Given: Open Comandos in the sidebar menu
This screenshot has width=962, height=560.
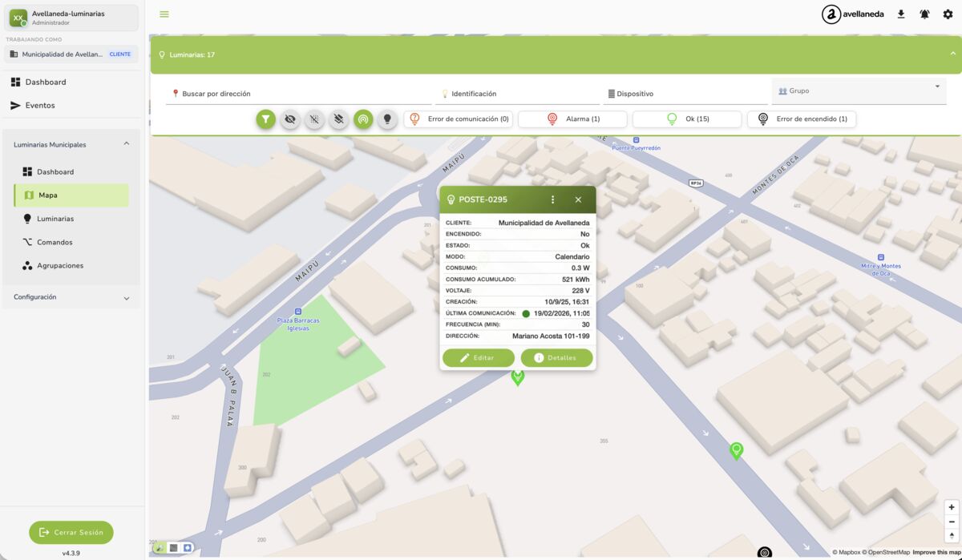Looking at the screenshot, I should coord(55,242).
